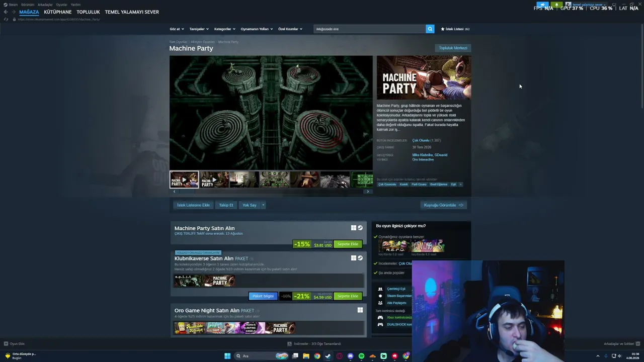Click the plus button to add tags
This screenshot has width=644, height=362.
(460, 185)
